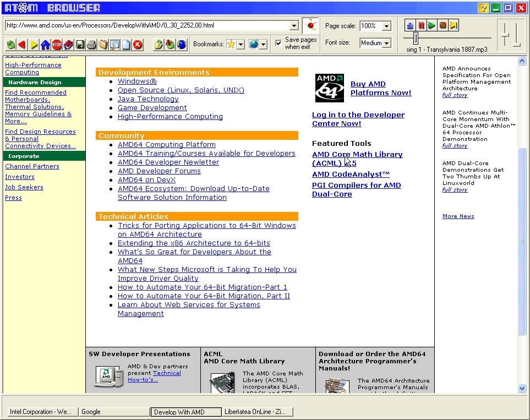This screenshot has width=530, height=420.
Task: Click the blue globe toolbar icon
Action: coord(182,45)
